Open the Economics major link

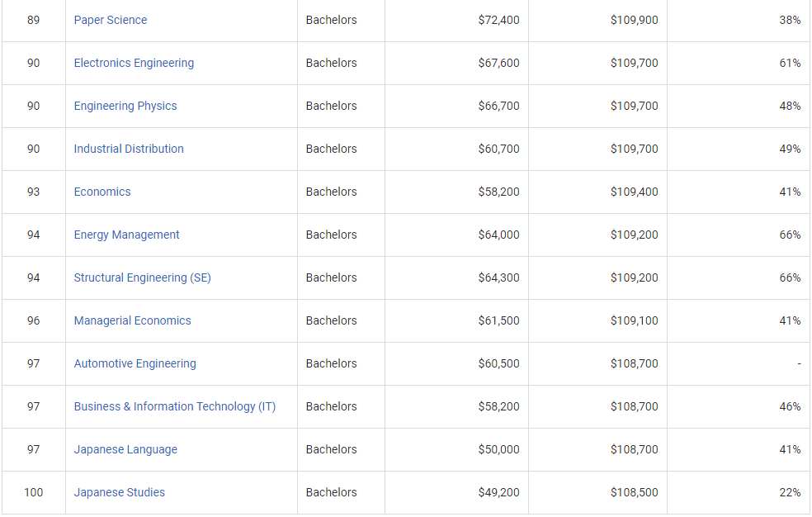102,192
